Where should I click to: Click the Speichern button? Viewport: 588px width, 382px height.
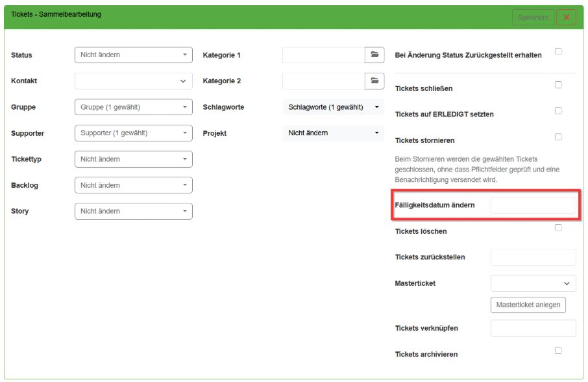coord(533,18)
